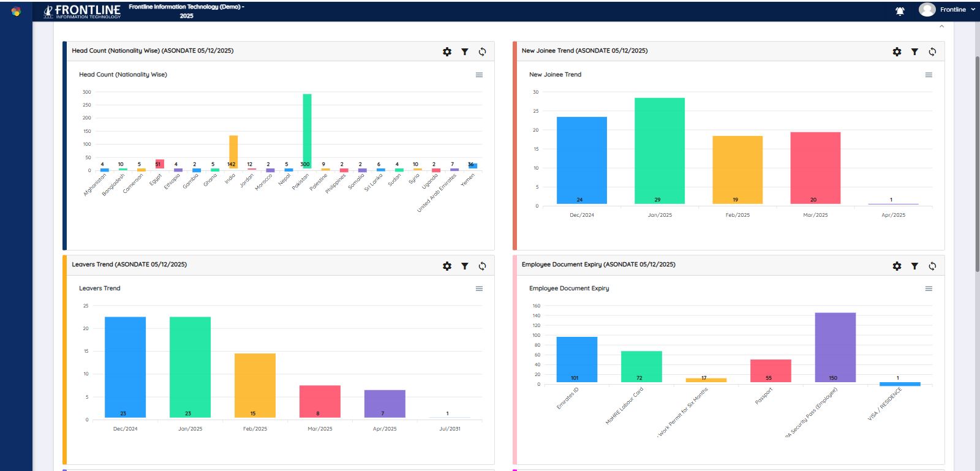
Task: Open settings gear for New Joinee Trend
Action: point(897,52)
